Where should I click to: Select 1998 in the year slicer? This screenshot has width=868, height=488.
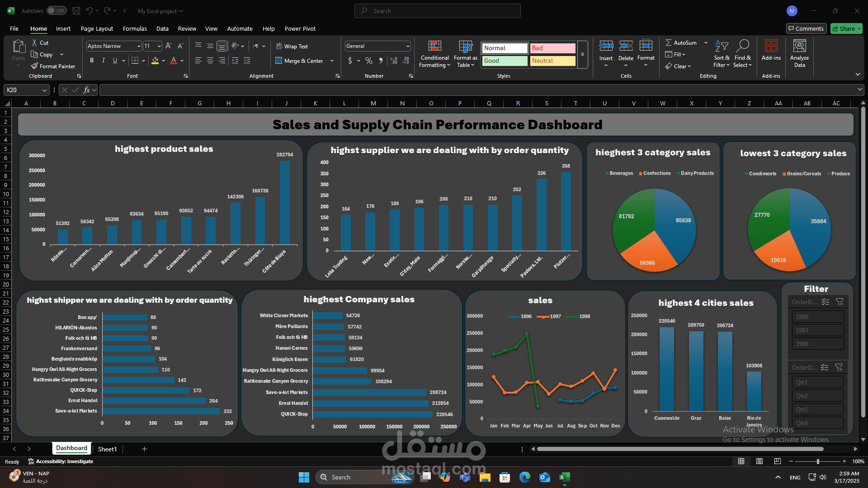(x=818, y=344)
